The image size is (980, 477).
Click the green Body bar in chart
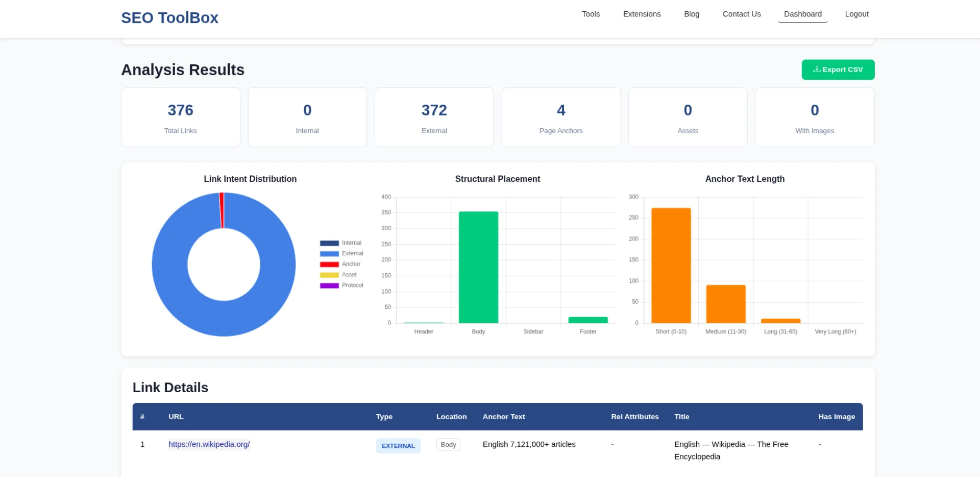click(478, 267)
